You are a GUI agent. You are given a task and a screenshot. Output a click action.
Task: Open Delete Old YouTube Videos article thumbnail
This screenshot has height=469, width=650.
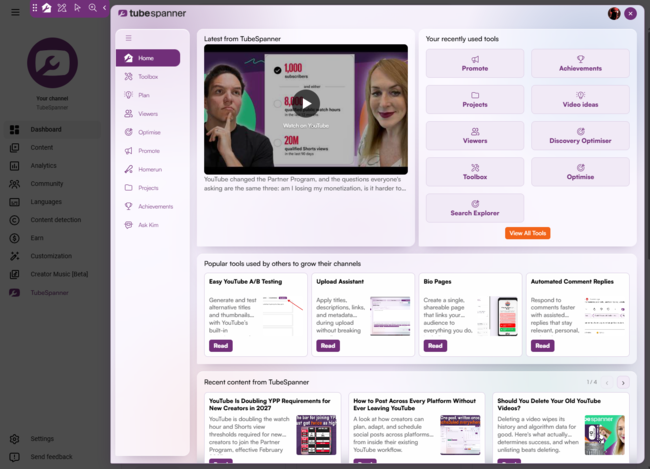pos(604,435)
